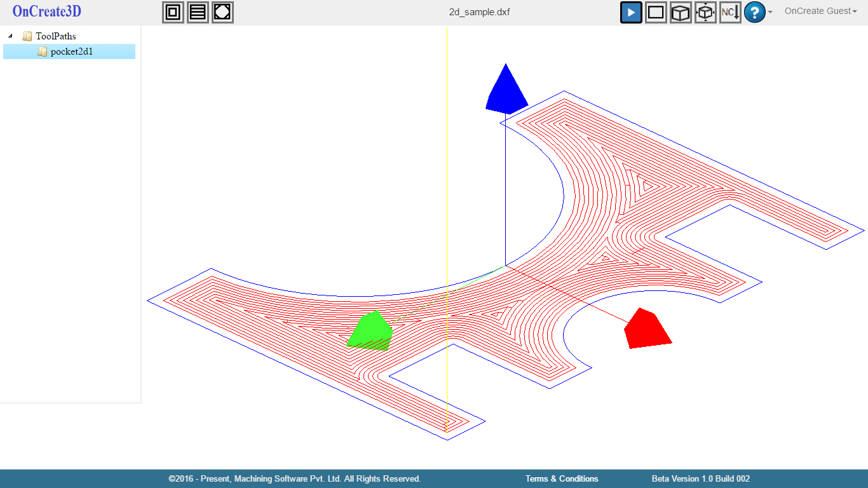Select the ToolPaths folder in tree
The height and width of the screenshot is (488, 868).
coord(55,36)
